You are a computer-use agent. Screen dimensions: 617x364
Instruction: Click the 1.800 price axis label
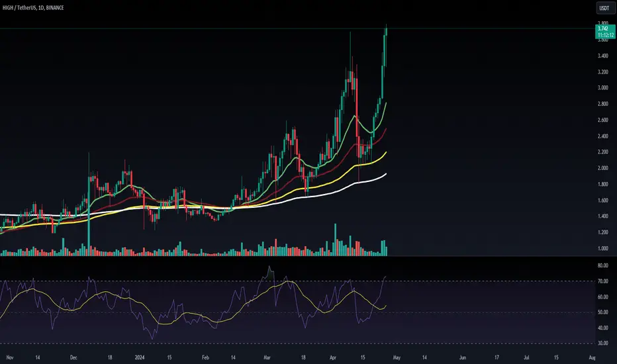pyautogui.click(x=603, y=184)
